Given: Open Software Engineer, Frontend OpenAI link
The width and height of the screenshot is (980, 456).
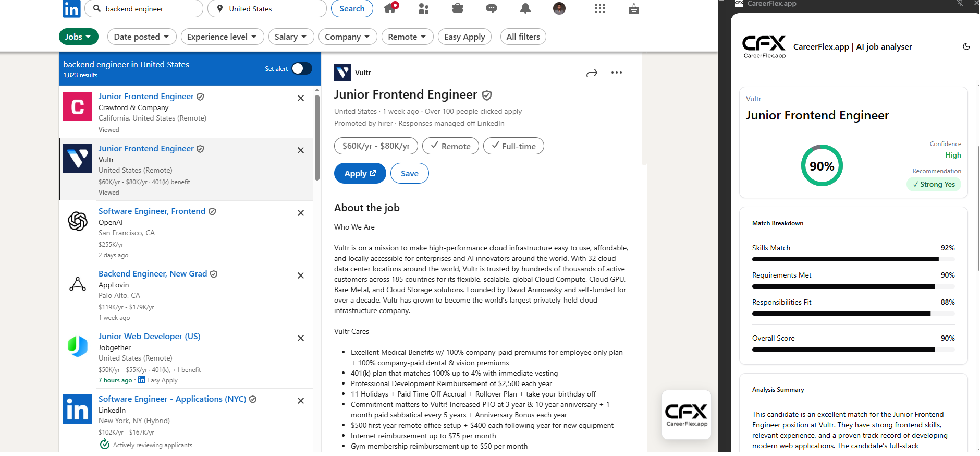Looking at the screenshot, I should tap(152, 211).
